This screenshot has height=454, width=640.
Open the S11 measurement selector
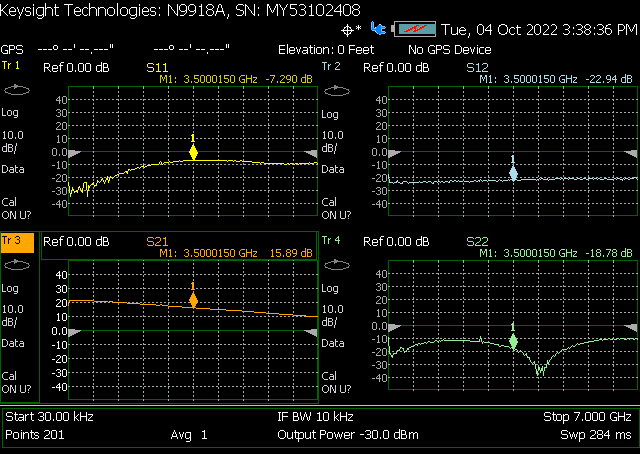coord(158,67)
